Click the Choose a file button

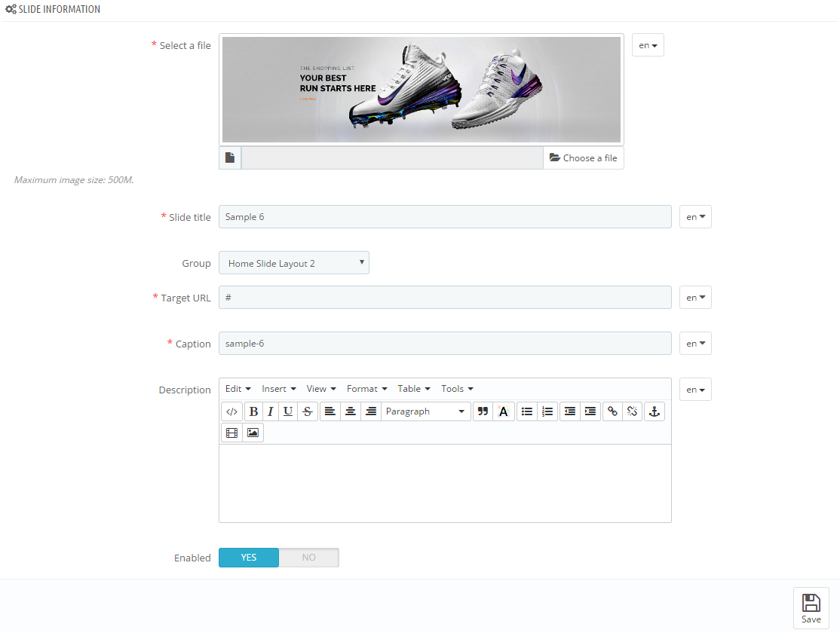tap(584, 158)
